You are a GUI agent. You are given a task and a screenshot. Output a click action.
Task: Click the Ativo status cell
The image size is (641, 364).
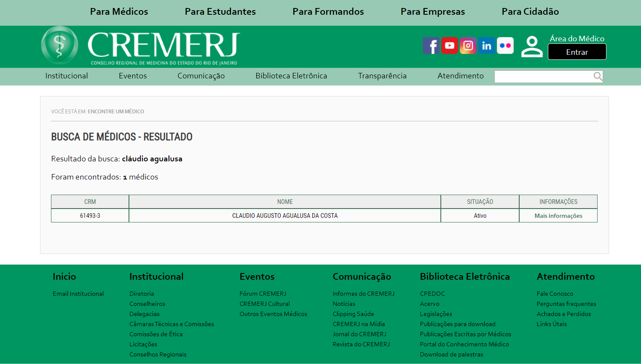[x=480, y=216]
